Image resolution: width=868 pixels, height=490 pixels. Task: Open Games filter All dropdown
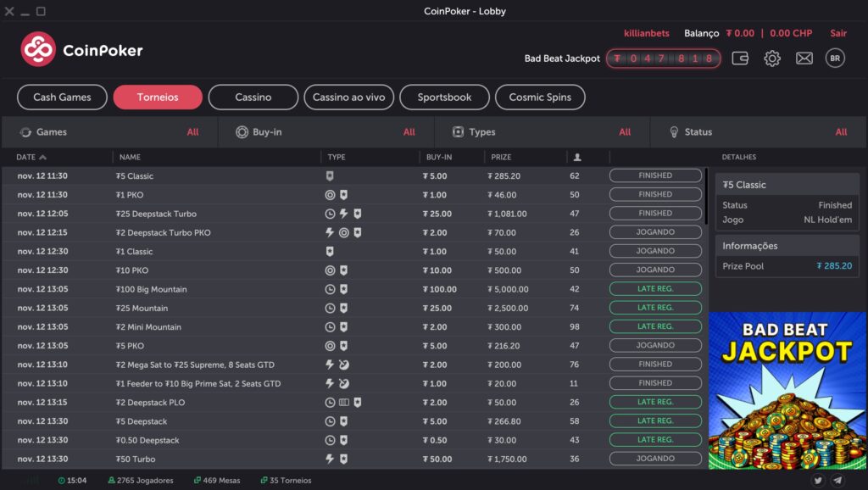[192, 131]
